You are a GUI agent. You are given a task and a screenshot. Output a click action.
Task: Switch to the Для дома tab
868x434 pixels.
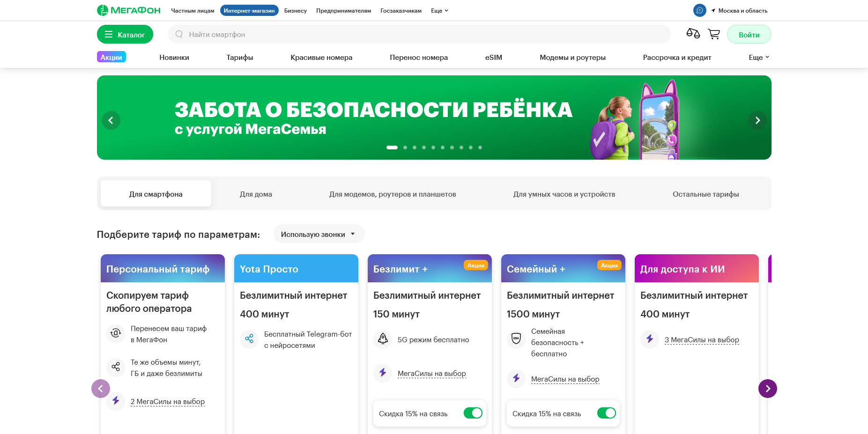point(256,194)
